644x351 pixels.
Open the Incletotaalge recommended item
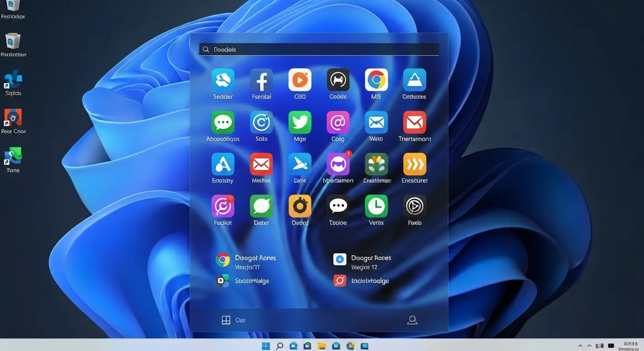(x=361, y=281)
